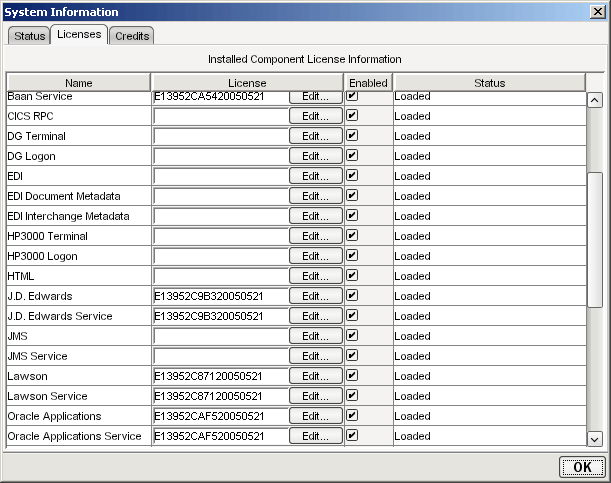Toggle Enabled for J.D. Edwards
Viewport: 611px width, 483px height.
coord(352,295)
